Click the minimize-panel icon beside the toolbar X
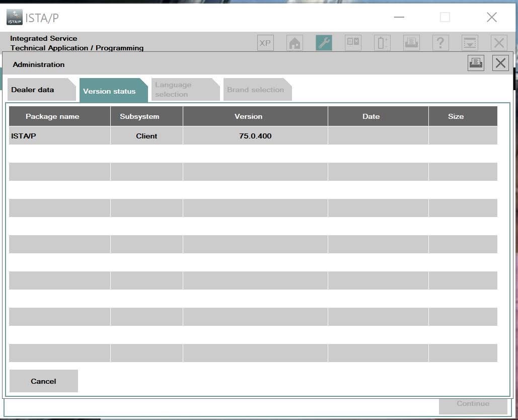Screen dimensions: 518x420 [x=469, y=43]
